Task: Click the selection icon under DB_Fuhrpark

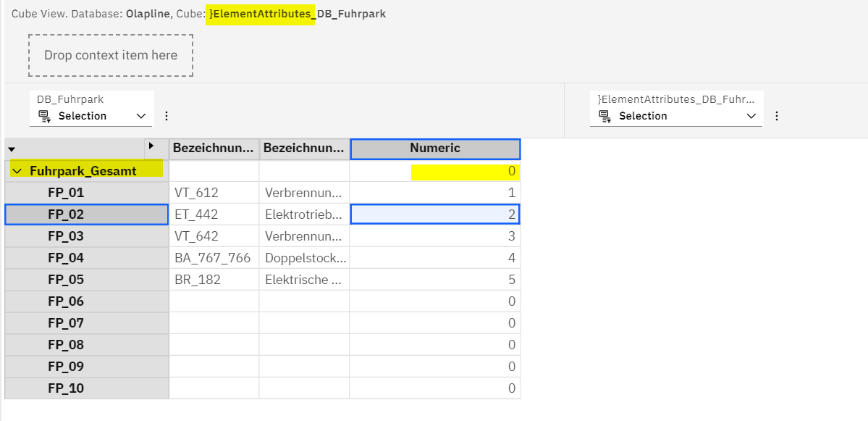Action: tap(44, 116)
